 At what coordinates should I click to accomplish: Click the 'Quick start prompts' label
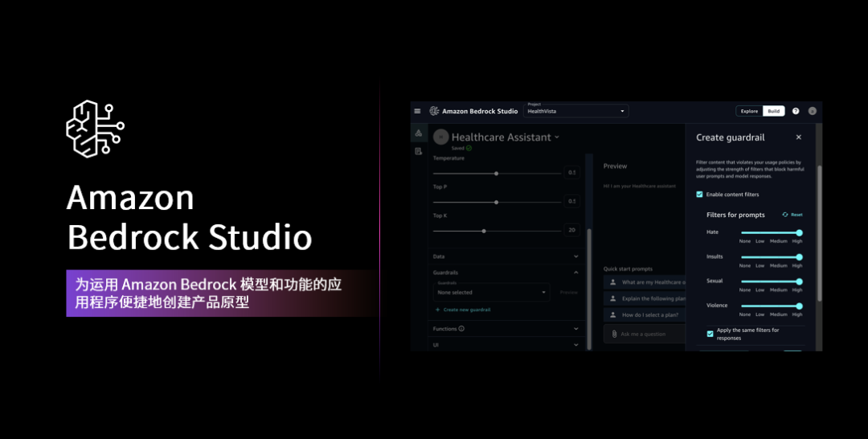[x=628, y=269]
